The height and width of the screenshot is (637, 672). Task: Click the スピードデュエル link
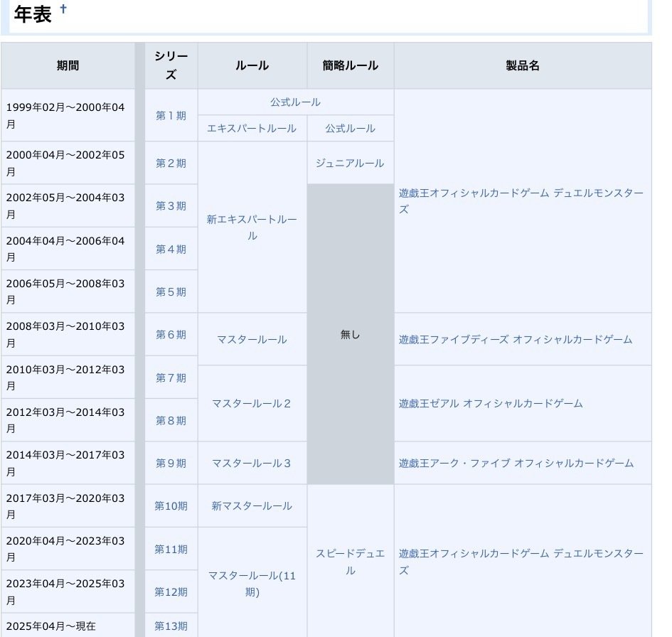[350, 560]
